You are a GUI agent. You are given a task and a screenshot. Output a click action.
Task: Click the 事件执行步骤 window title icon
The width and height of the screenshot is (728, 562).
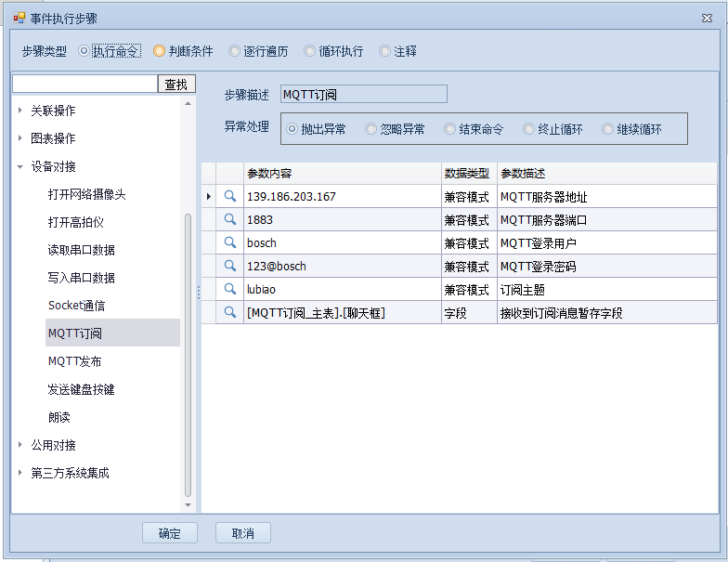click(19, 18)
